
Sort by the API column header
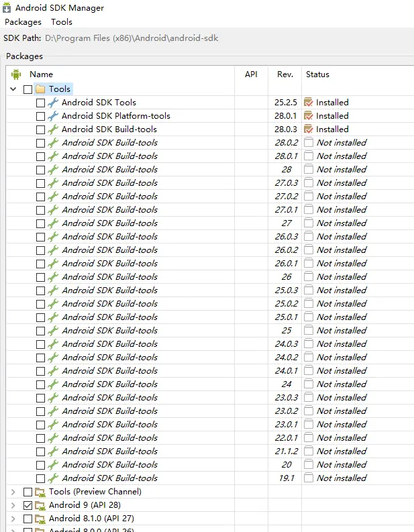251,74
